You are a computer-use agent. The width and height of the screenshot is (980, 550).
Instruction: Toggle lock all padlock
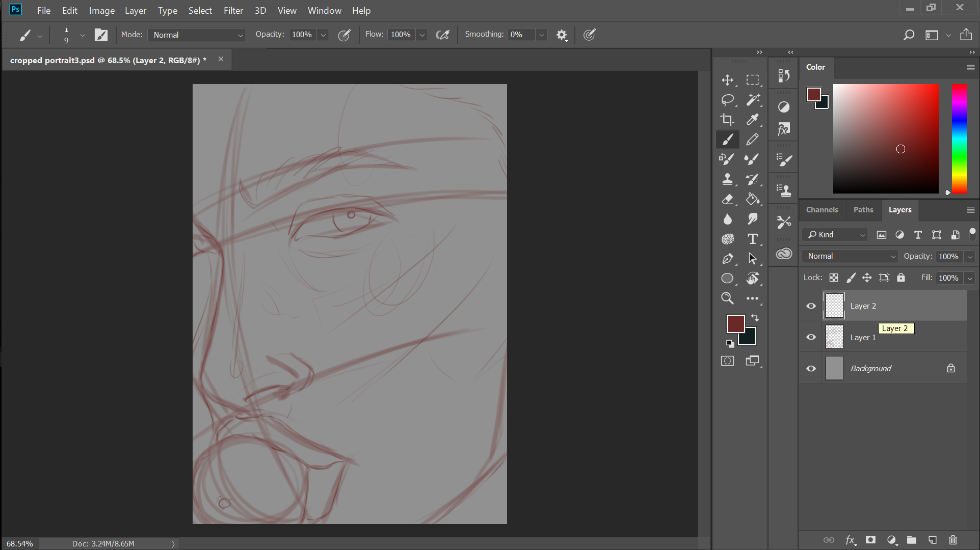coord(901,278)
